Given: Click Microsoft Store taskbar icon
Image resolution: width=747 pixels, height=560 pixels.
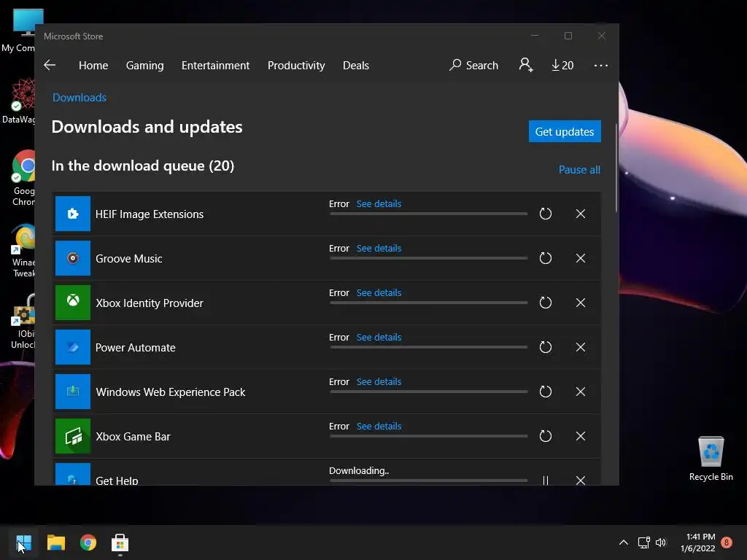Looking at the screenshot, I should (x=120, y=542).
